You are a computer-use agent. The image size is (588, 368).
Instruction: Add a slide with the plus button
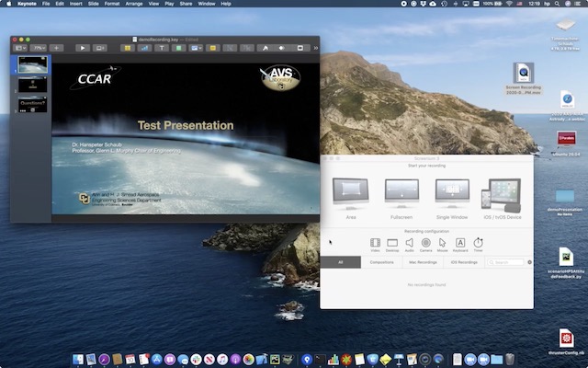pos(56,48)
